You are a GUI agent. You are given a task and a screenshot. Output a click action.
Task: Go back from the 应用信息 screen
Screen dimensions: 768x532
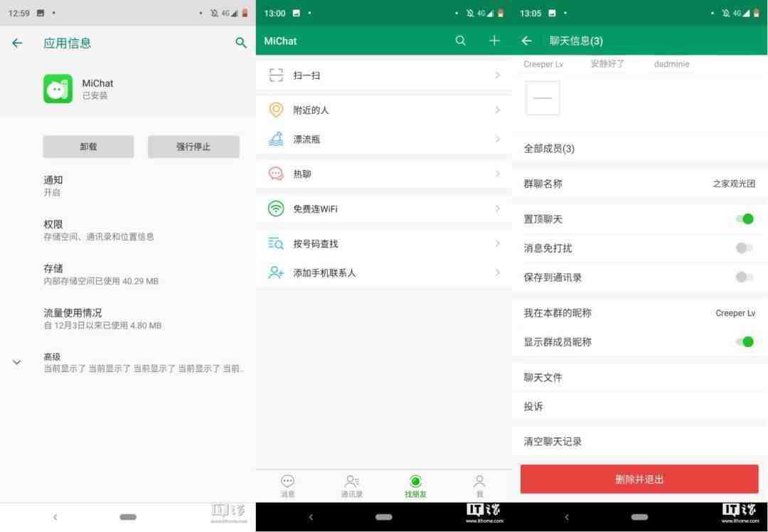17,43
